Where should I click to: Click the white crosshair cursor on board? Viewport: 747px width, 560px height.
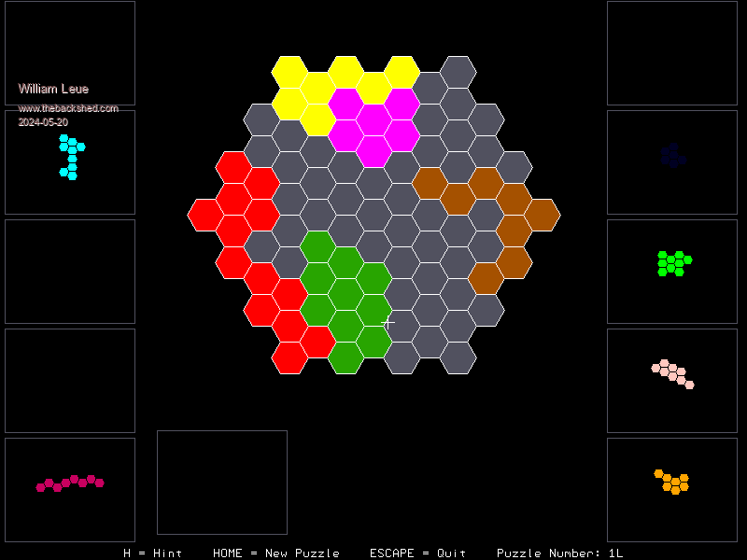tap(388, 323)
